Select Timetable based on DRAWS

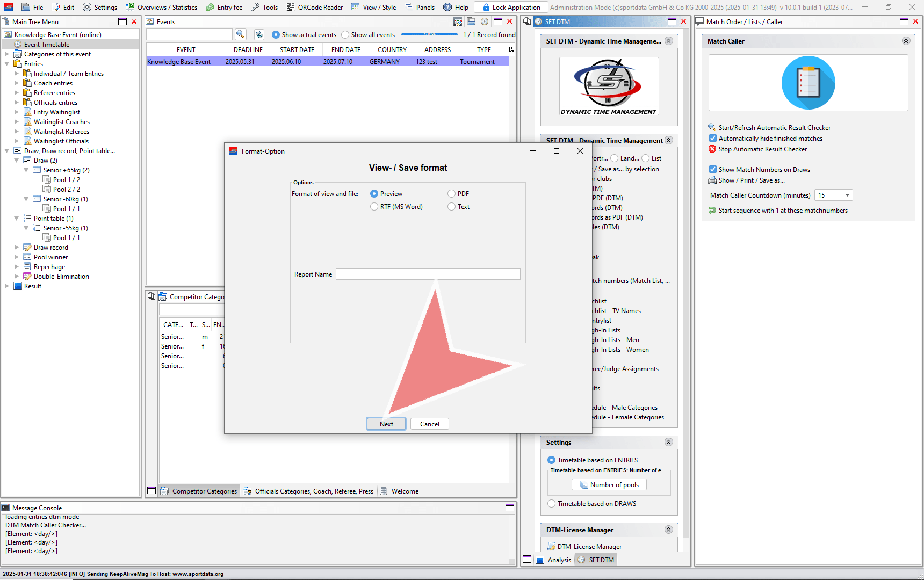click(552, 504)
